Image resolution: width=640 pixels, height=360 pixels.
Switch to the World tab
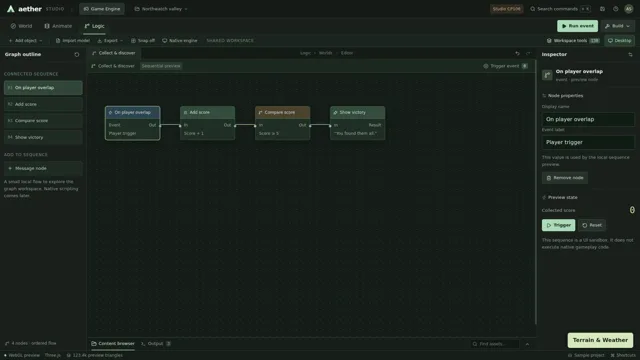[x=21, y=26]
